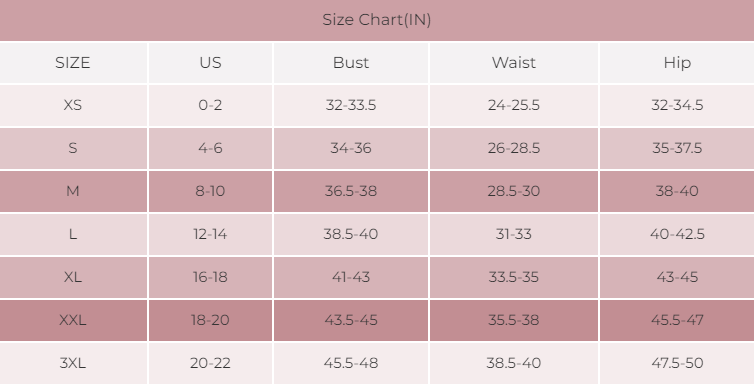Screen dimensions: 754x385
Task: Click the L size cell
Action: click(x=73, y=234)
